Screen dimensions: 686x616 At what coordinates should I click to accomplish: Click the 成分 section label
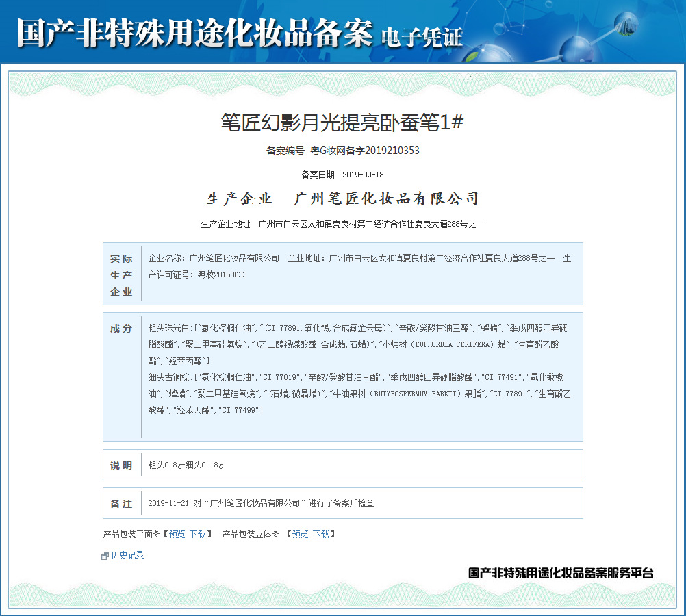tap(121, 329)
